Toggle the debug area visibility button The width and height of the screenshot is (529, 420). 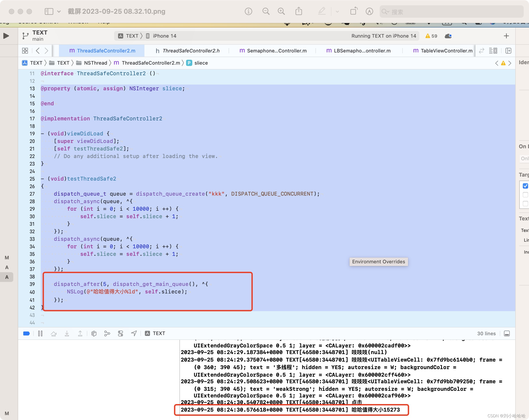pos(507,333)
